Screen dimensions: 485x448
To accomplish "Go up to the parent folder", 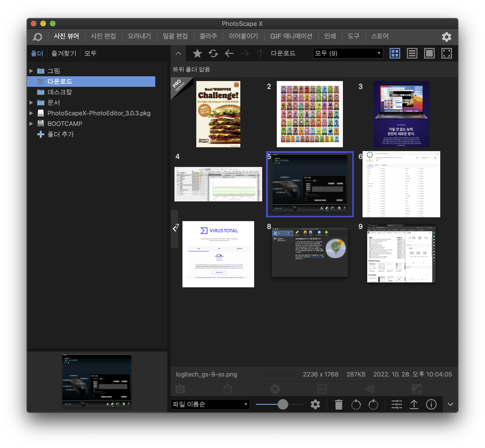I will (x=260, y=53).
